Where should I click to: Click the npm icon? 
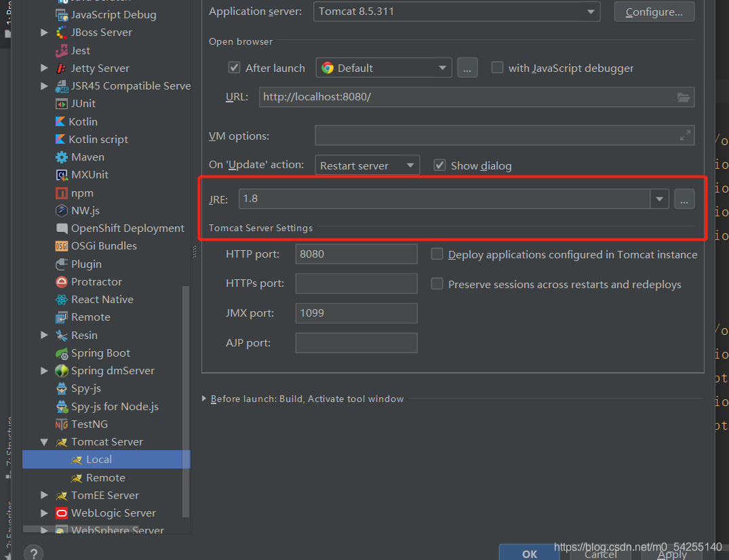[61, 193]
